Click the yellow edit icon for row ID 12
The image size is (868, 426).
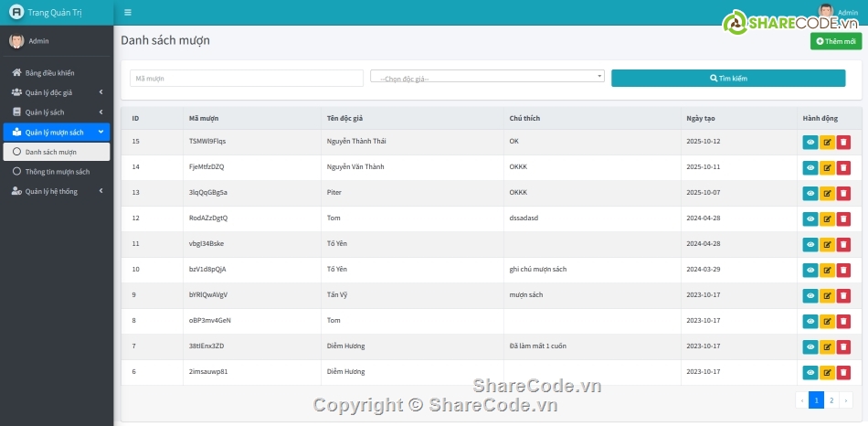point(827,218)
